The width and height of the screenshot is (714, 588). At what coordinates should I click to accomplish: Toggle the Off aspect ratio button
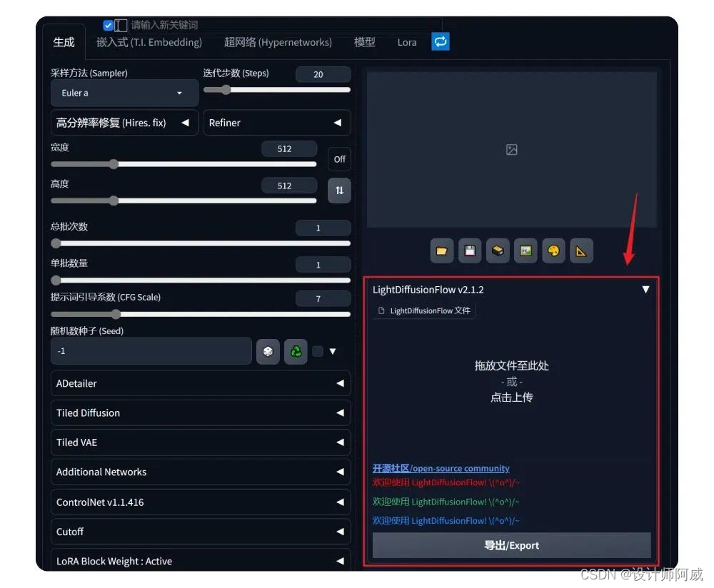click(339, 159)
